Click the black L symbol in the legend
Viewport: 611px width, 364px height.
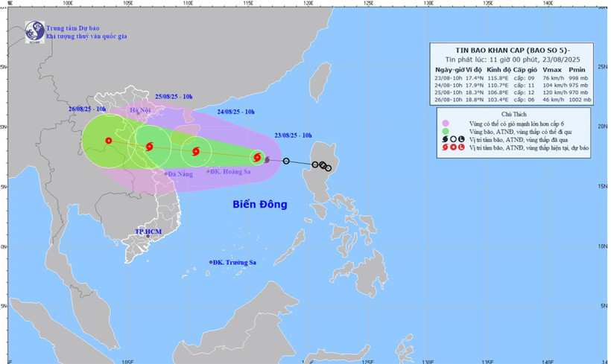(x=461, y=139)
